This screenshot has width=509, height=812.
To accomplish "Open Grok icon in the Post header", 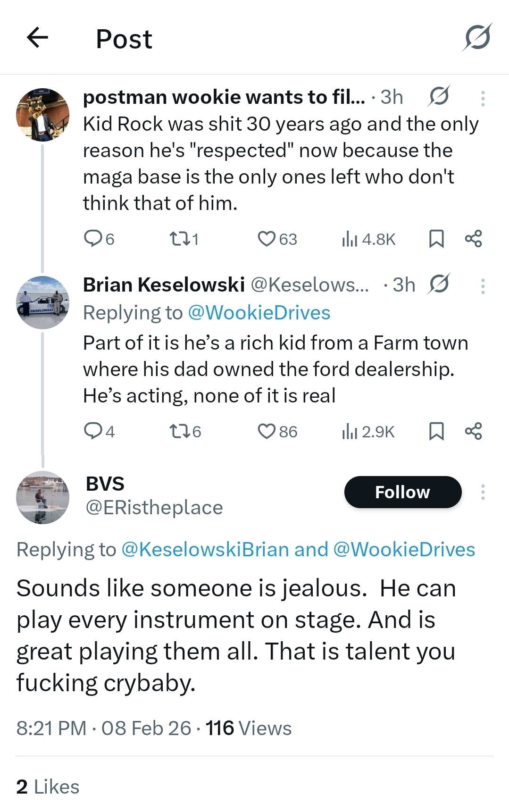I will click(x=477, y=38).
